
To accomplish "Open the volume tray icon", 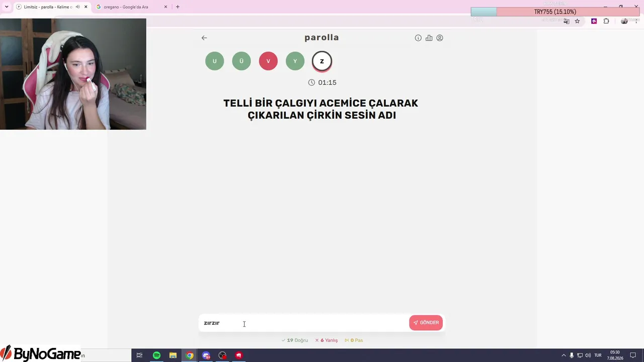I will point(588,355).
